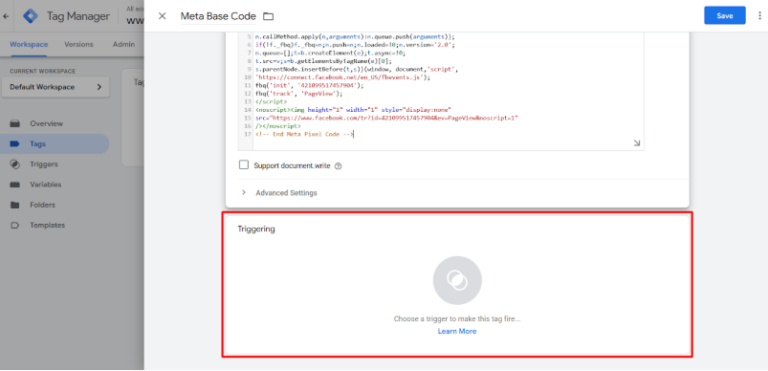Open help icon beside Support document.write
The image size is (768, 371).
[x=337, y=166]
